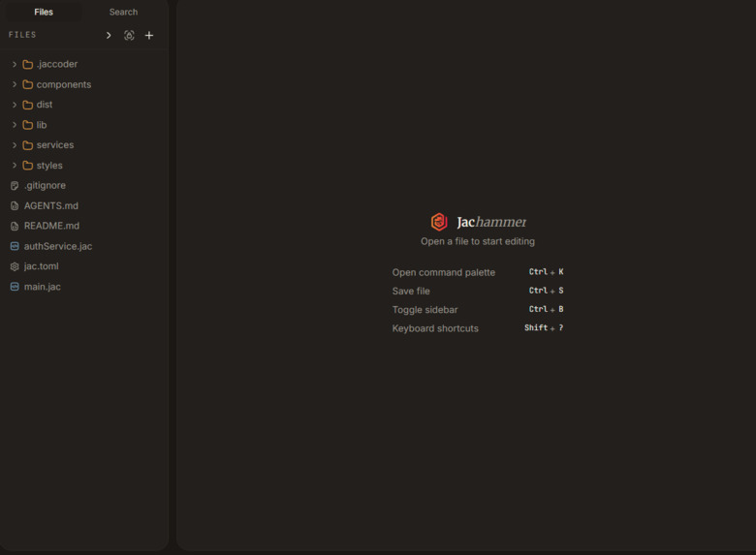Click the plus icon to add new file
The height and width of the screenshot is (555, 756).
point(149,35)
